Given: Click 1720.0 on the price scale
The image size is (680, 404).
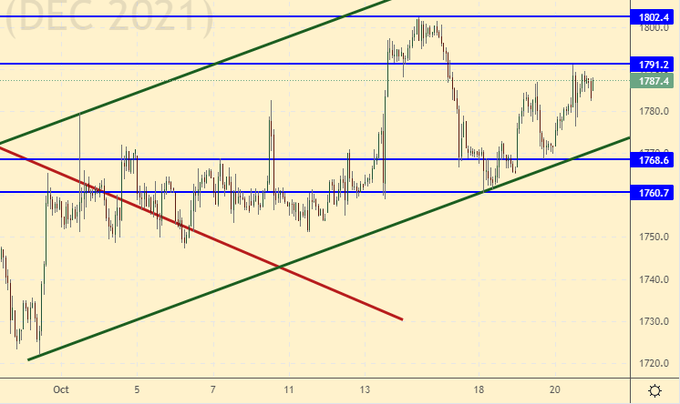Looking at the screenshot, I should [x=654, y=364].
